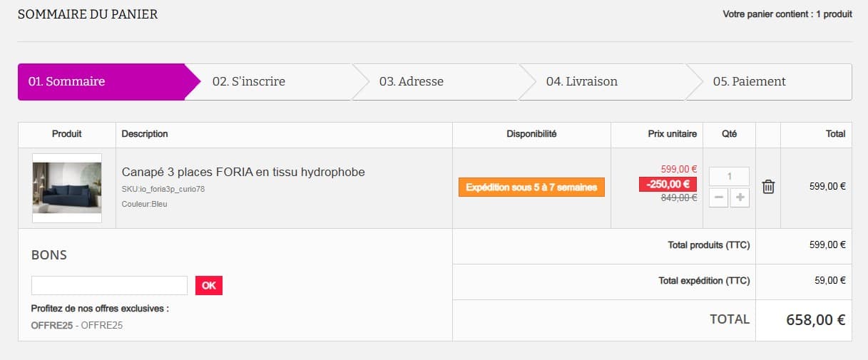
Task: Go to step 04. Livraison
Action: 582,82
